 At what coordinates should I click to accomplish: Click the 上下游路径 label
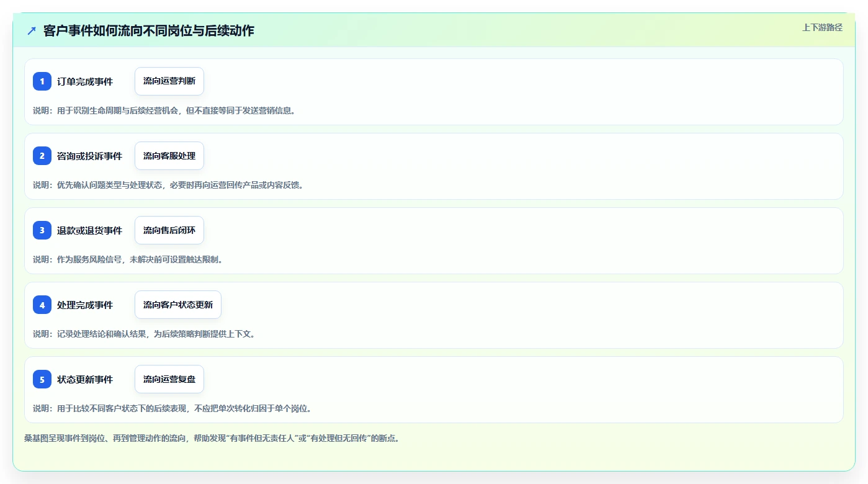(x=822, y=27)
